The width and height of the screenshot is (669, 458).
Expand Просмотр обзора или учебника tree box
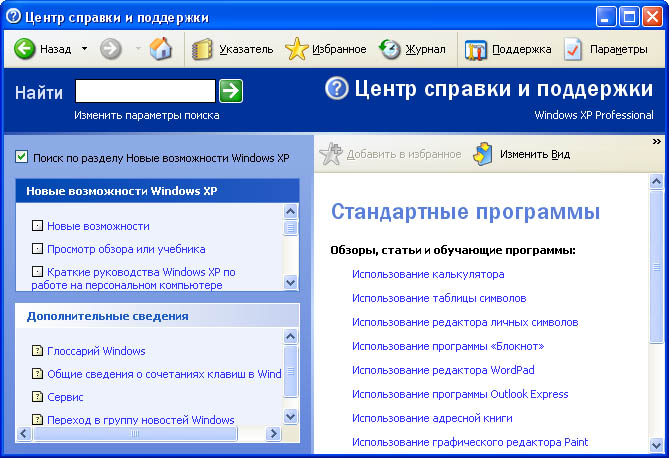(x=38, y=248)
